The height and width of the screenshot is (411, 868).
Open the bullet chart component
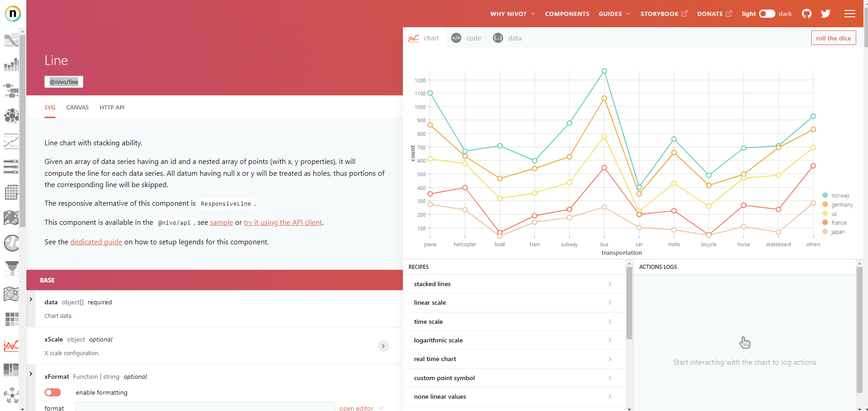(x=11, y=167)
